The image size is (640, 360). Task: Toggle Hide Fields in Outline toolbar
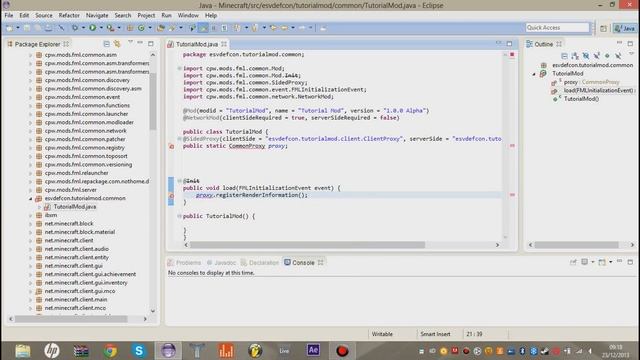586,56
